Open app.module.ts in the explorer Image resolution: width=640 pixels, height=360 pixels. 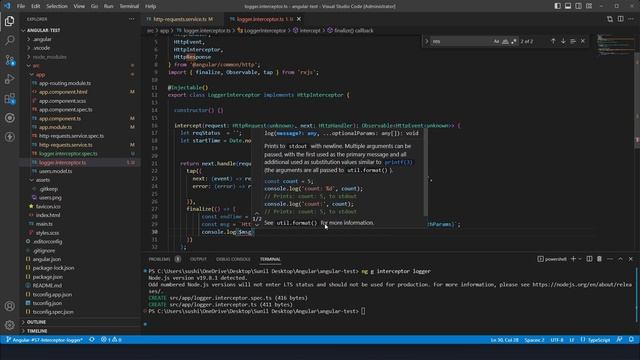tap(56, 127)
